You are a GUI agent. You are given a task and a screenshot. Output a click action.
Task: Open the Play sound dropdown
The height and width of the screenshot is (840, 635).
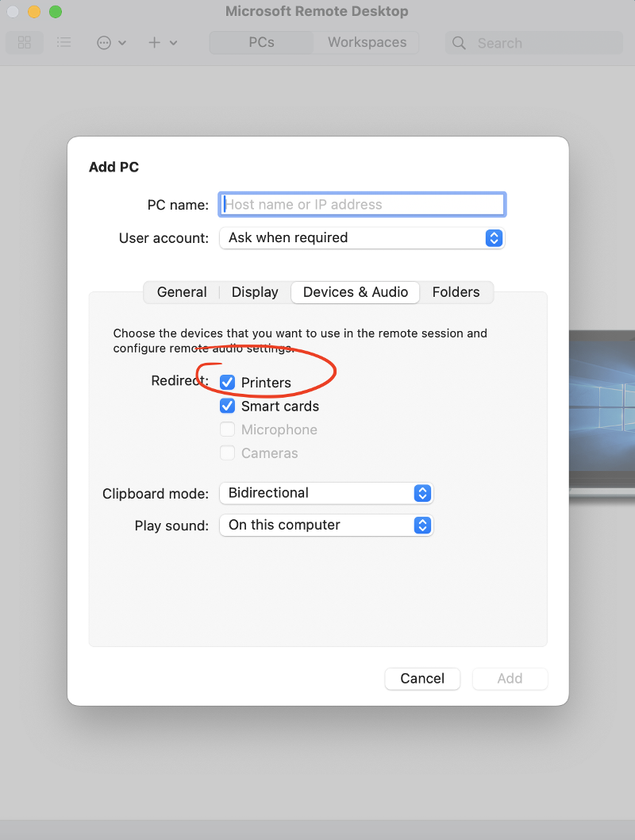pos(326,526)
